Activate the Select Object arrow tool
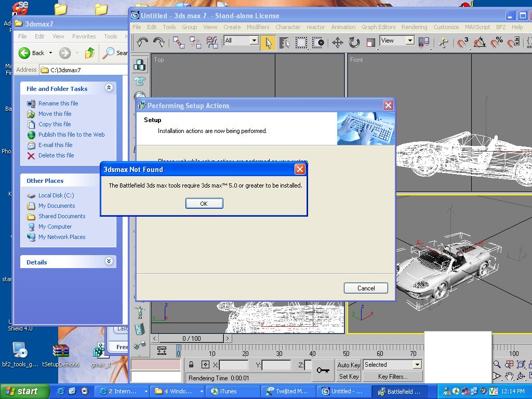Screen dimensions: 532x399 point(268,43)
